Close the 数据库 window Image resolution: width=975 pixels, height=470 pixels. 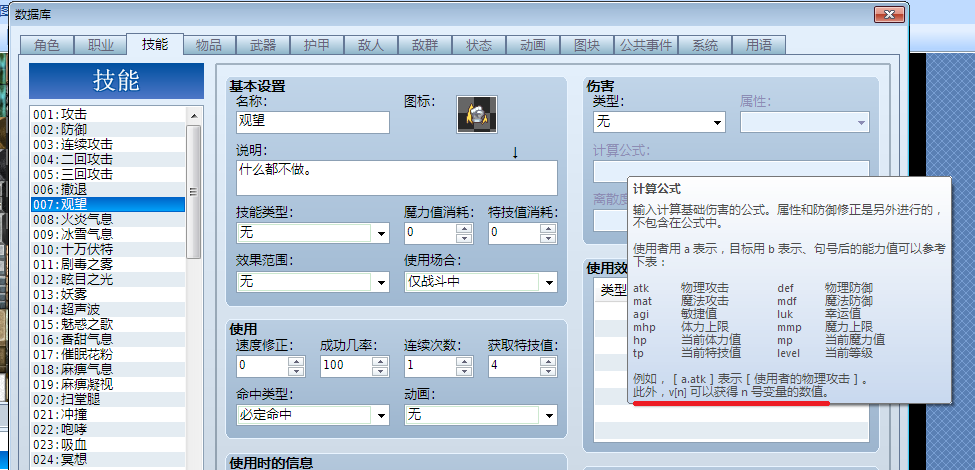pyautogui.click(x=889, y=14)
